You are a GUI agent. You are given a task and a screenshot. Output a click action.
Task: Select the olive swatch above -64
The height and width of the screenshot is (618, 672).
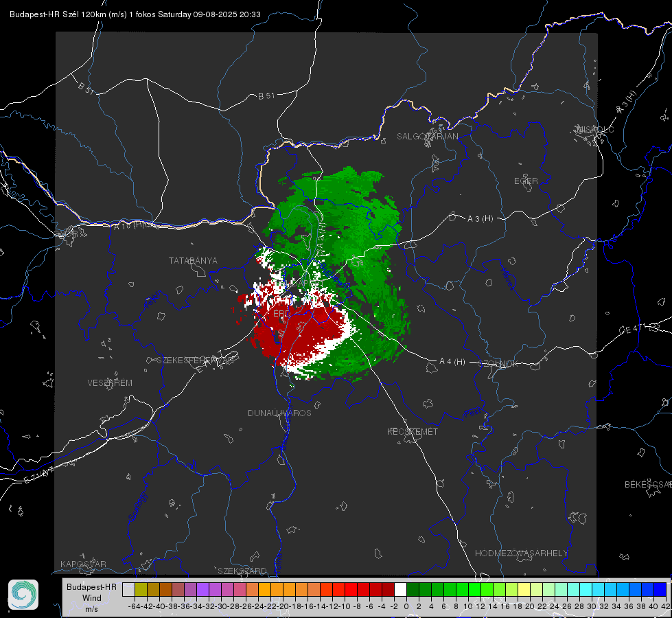[141, 590]
